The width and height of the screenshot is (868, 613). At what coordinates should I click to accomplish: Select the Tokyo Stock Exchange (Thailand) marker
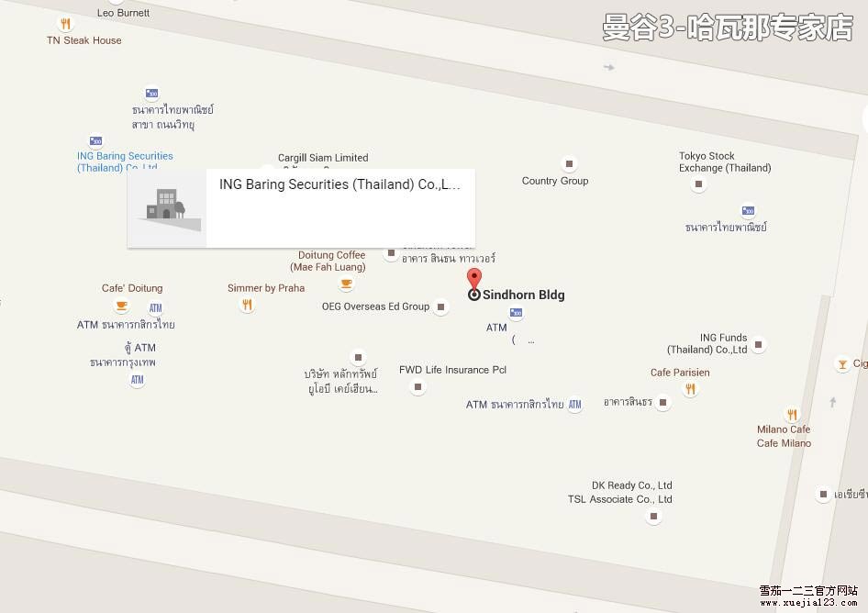click(x=698, y=184)
